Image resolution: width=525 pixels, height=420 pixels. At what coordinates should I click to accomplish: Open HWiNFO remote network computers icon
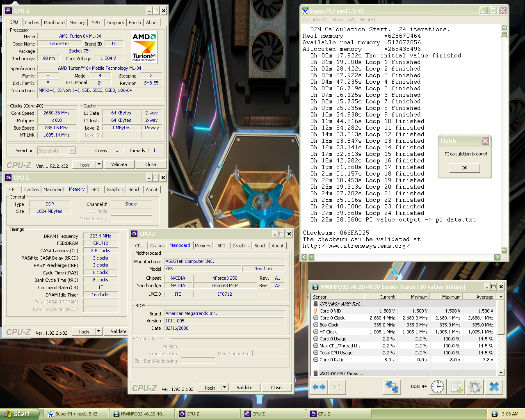[x=392, y=387]
